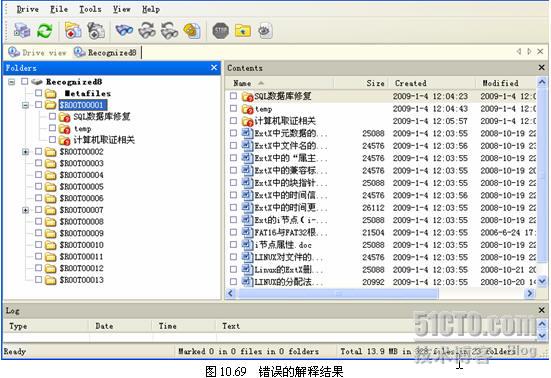The width and height of the screenshot is (551, 378).
Task: Click the eye preview toolbar icon
Action: coord(265,31)
